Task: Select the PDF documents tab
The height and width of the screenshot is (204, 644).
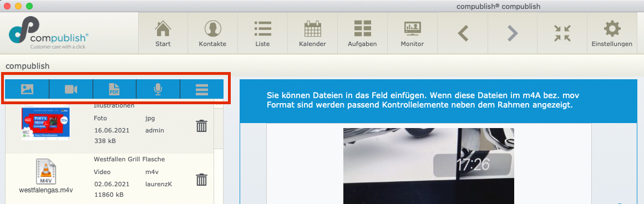Action: (x=115, y=89)
